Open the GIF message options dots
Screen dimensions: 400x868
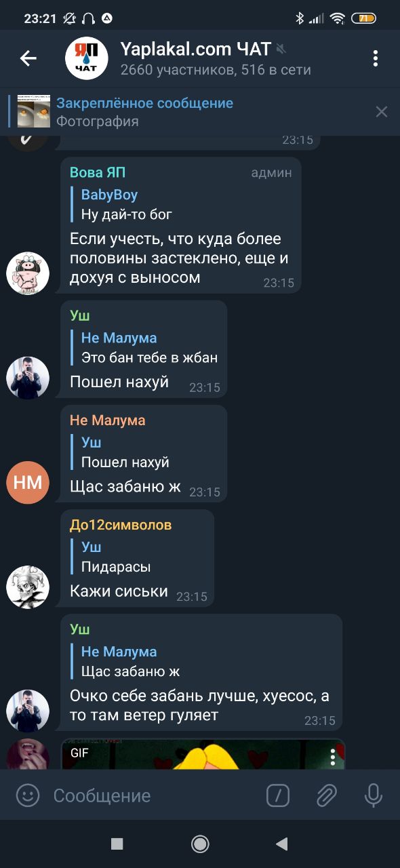tap(332, 757)
